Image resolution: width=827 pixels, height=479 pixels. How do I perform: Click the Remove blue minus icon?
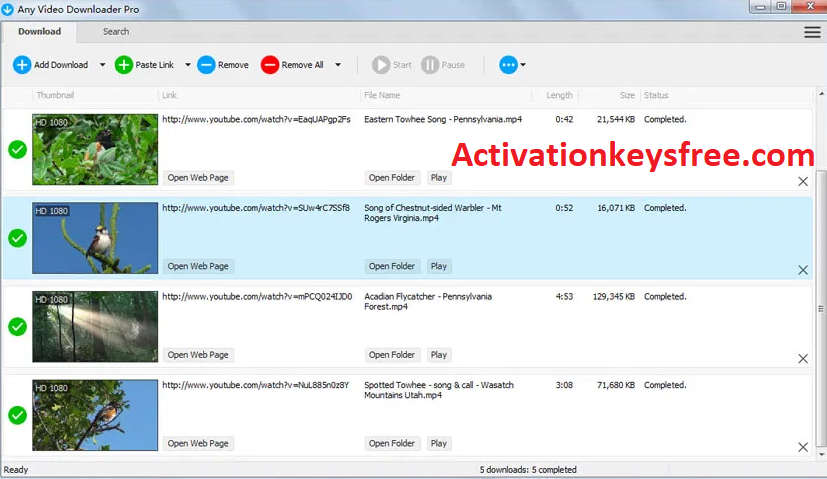point(206,65)
